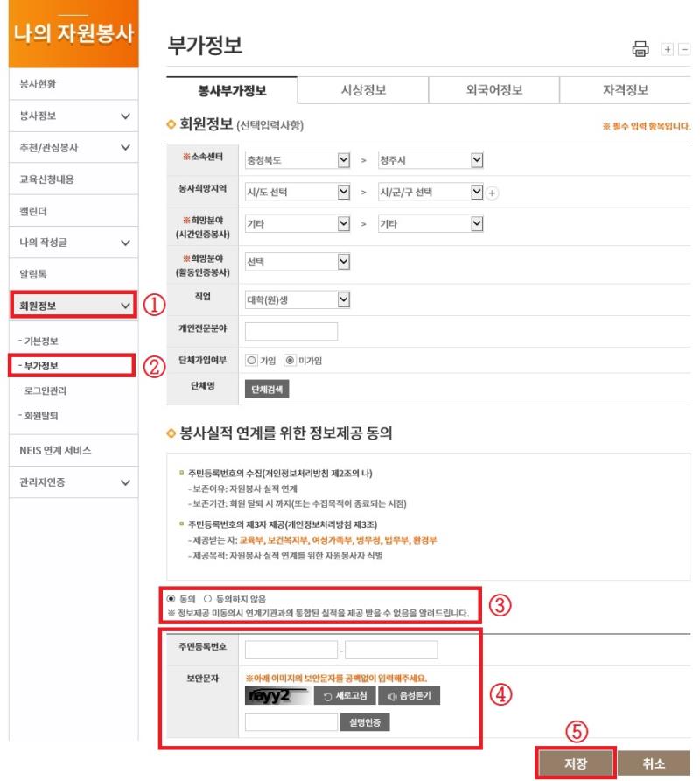Image resolution: width=700 pixels, height=781 pixels.
Task: Click the printer icon
Action: point(640,49)
